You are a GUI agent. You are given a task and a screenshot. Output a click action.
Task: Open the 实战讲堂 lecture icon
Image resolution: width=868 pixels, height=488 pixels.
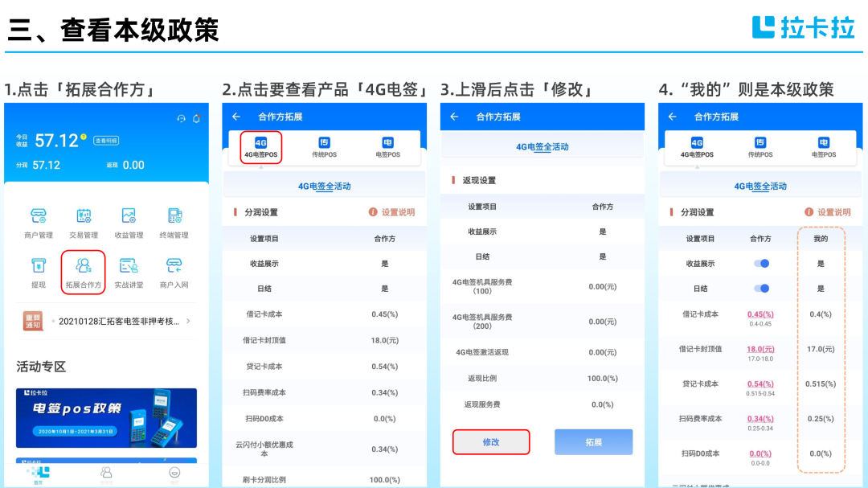(x=129, y=266)
